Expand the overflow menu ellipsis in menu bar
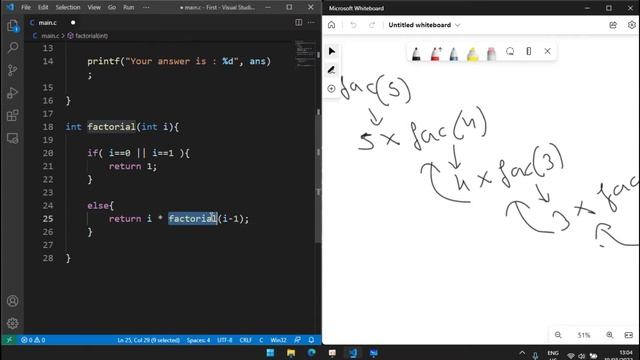 pos(146,7)
